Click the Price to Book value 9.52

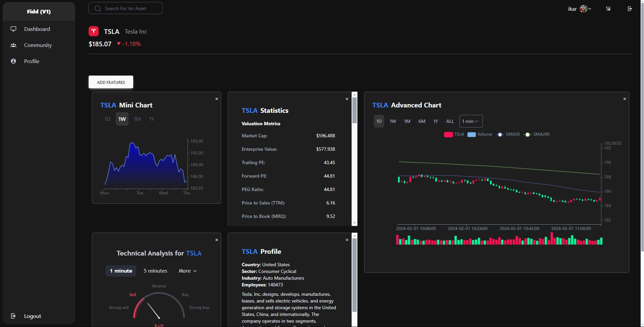331,216
